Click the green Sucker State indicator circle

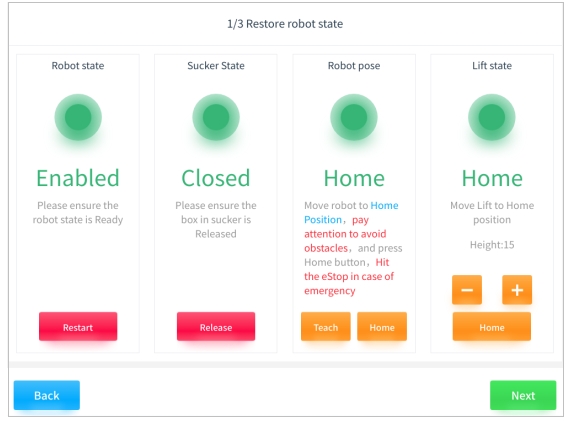click(x=216, y=117)
